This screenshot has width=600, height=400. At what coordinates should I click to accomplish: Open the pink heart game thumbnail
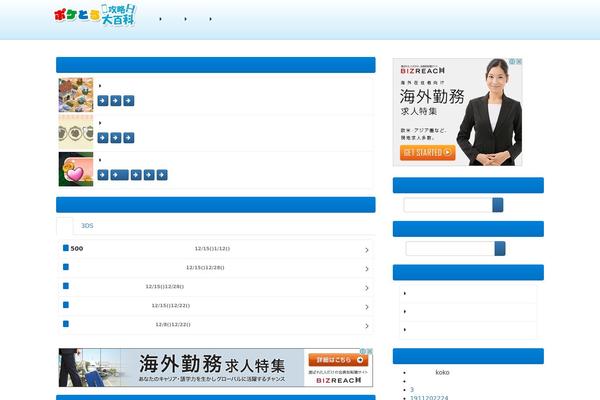coord(76,169)
